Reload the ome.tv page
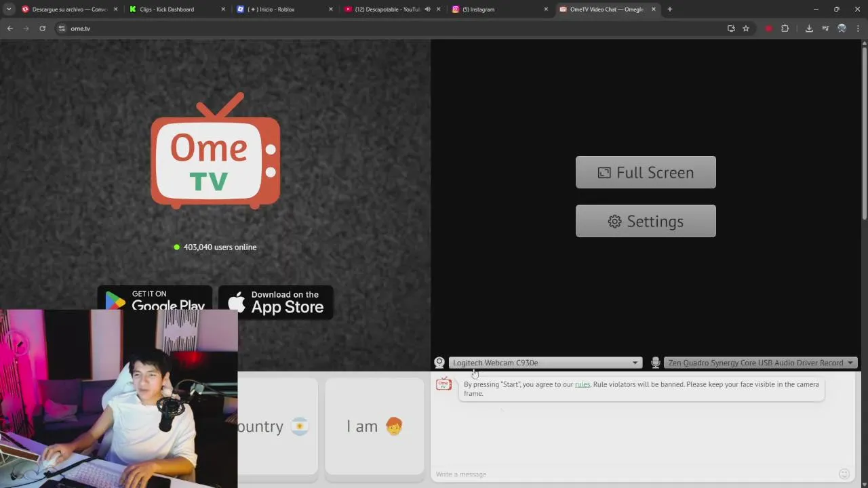The height and width of the screenshot is (488, 868). pyautogui.click(x=42, y=28)
